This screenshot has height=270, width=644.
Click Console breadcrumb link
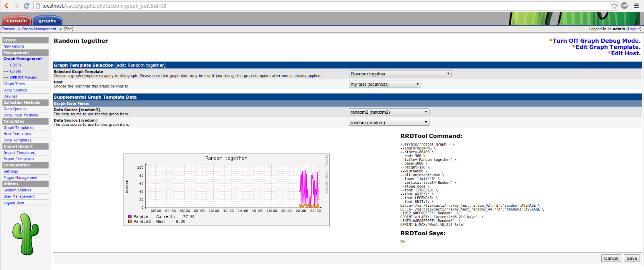pyautogui.click(x=8, y=29)
